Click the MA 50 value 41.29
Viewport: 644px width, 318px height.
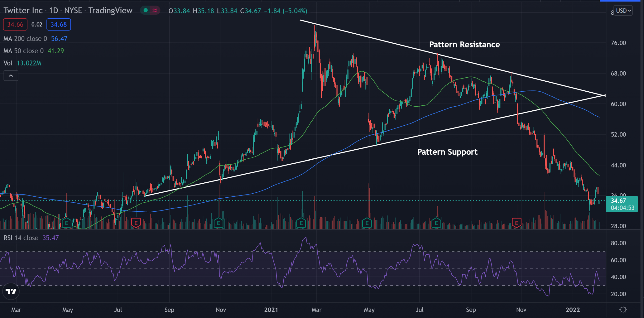click(x=56, y=51)
